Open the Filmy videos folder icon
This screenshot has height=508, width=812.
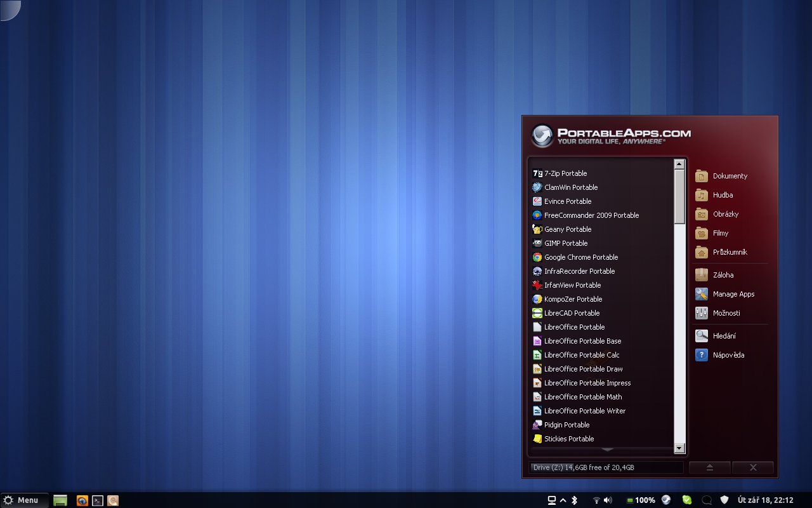702,233
